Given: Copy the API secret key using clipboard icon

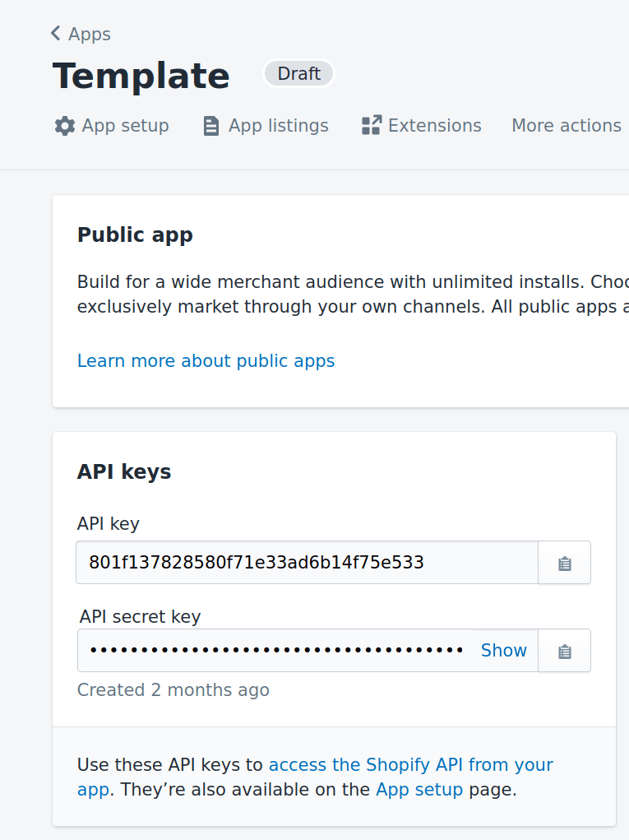Looking at the screenshot, I should coord(564,651).
